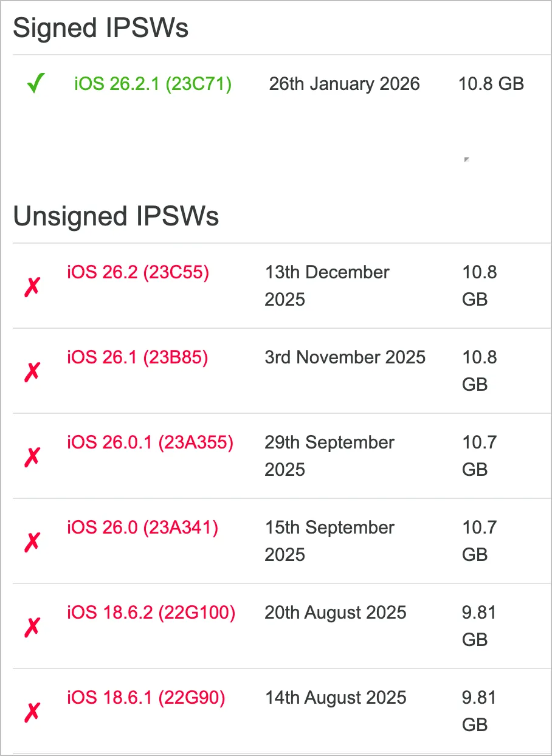This screenshot has height=756, width=552.
Task: Select the iOS 26.1 (23B85) firmware link
Action: (137, 358)
